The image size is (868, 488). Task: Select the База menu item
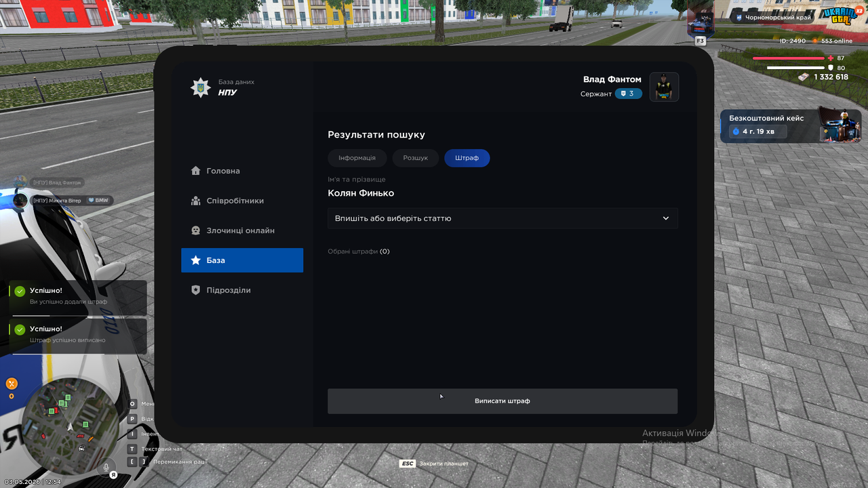[242, 260]
